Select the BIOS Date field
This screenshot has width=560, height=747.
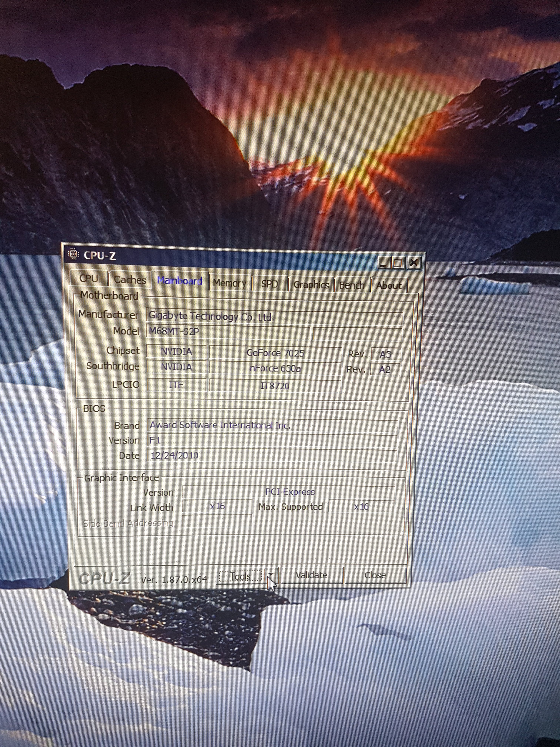pyautogui.click(x=272, y=455)
